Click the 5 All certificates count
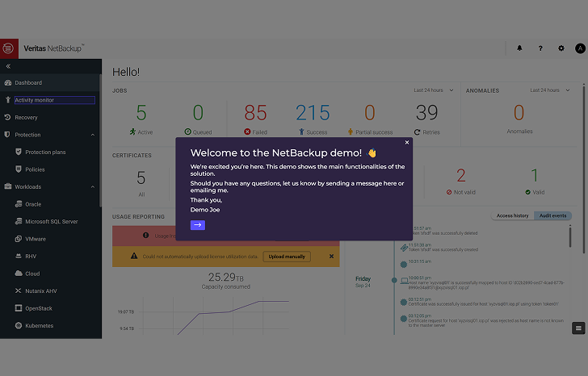Screen dimensions: 588x376 [x=141, y=178]
